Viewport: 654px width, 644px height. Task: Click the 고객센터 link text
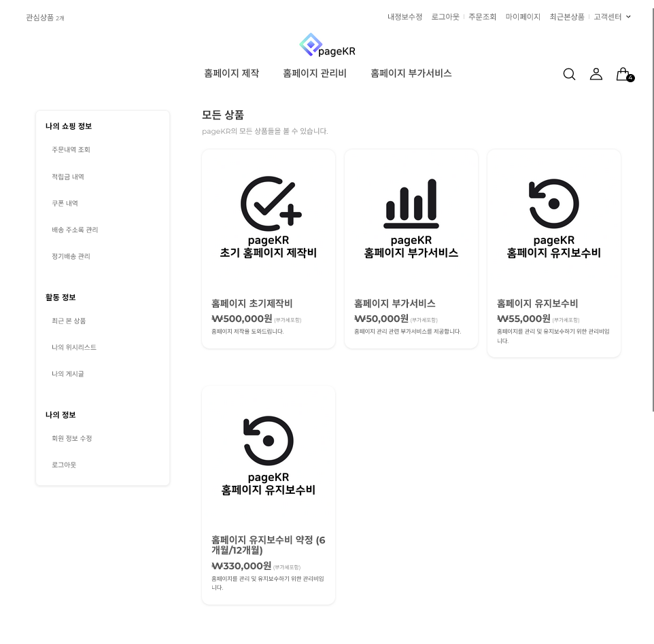coord(607,17)
